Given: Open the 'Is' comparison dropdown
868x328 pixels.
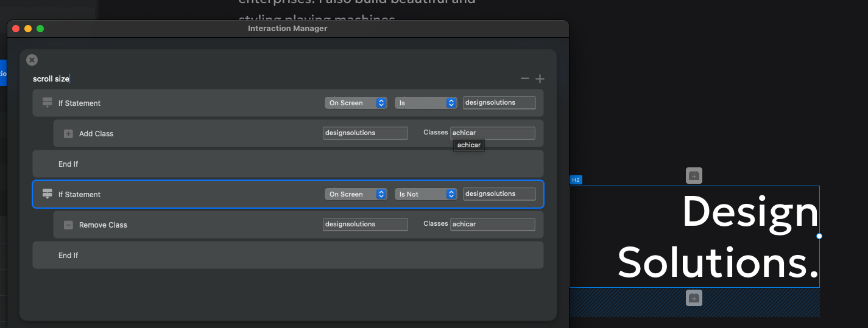Looking at the screenshot, I should point(426,103).
